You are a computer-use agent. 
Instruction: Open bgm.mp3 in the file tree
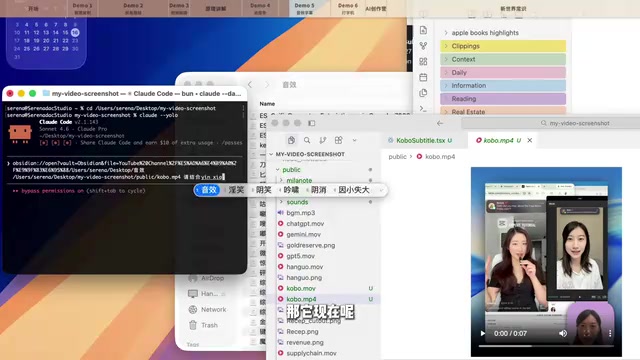click(301, 213)
